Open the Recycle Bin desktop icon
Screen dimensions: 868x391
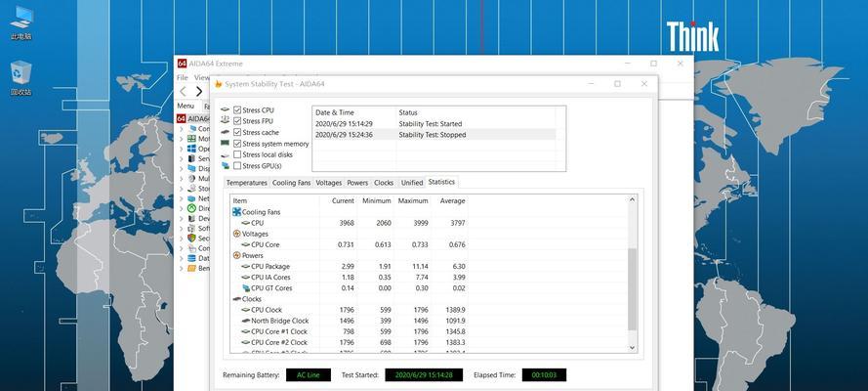(21, 77)
